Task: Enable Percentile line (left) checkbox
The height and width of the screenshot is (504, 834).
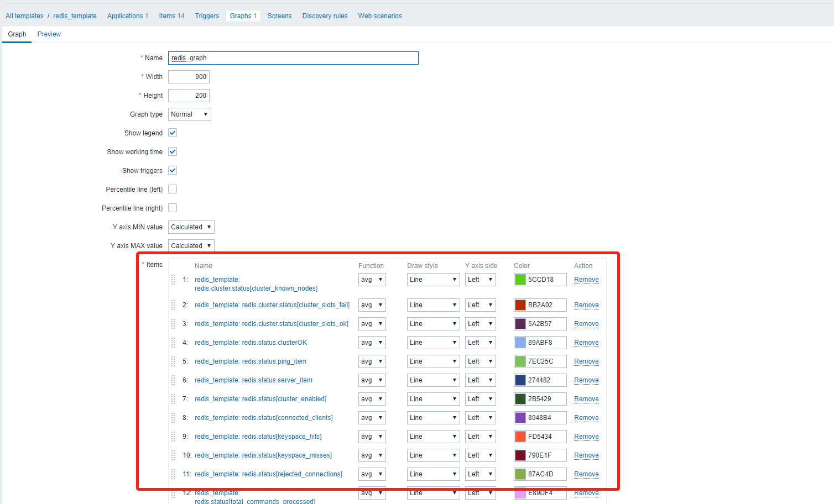Action: (x=173, y=189)
